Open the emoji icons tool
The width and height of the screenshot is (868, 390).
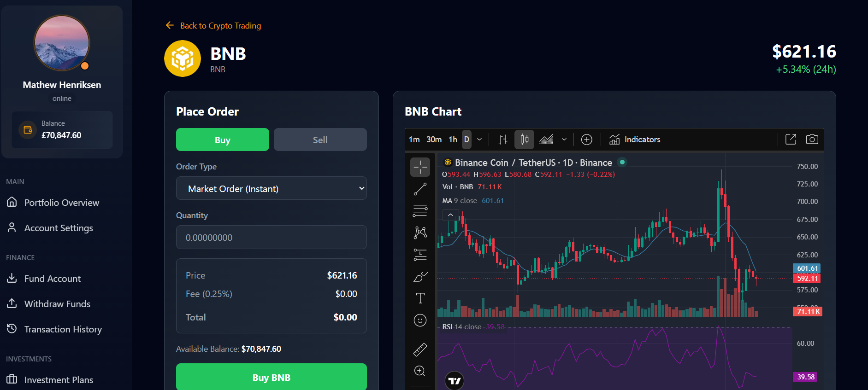pyautogui.click(x=420, y=320)
